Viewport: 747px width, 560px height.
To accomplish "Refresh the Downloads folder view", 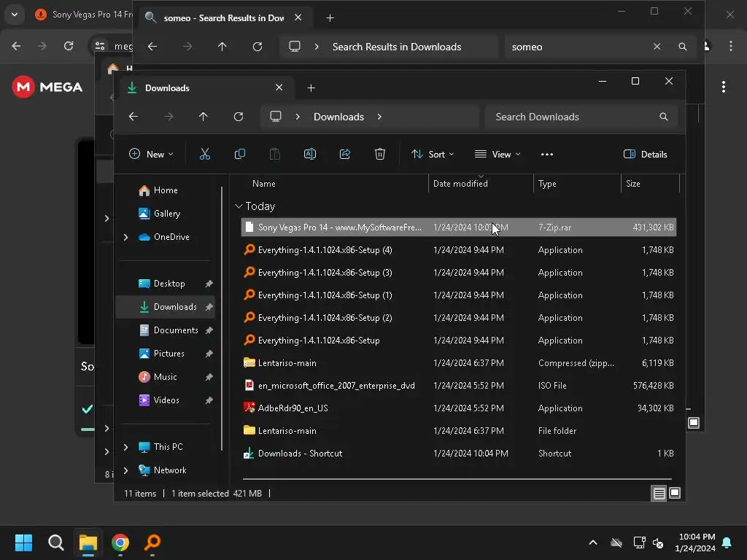I will 239,117.
